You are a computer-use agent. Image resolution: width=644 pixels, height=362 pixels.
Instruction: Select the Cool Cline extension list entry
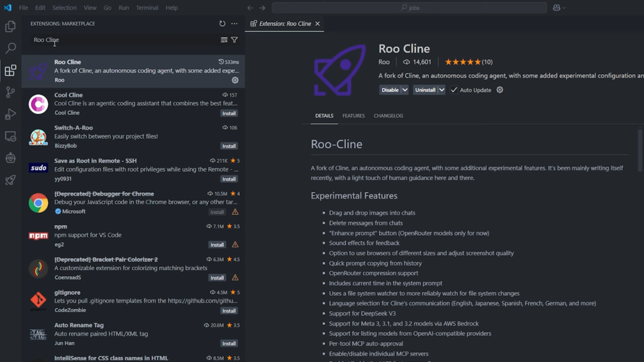tap(133, 104)
